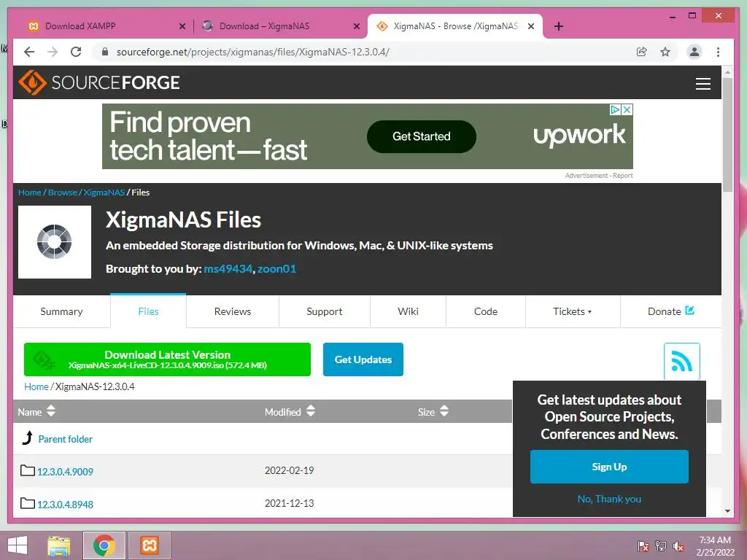The width and height of the screenshot is (747, 560).
Task: Close the Download – XigmaNAS tab
Action: pos(356,26)
